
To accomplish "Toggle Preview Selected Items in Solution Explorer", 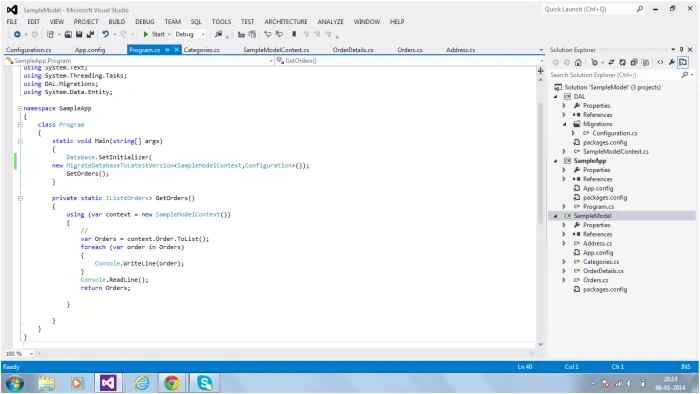I will 683,62.
